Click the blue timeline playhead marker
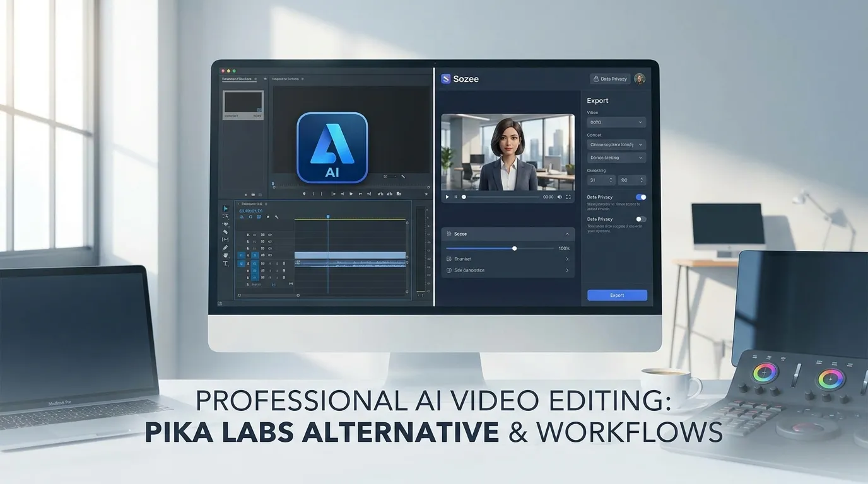This screenshot has width=868, height=484. 328,217
